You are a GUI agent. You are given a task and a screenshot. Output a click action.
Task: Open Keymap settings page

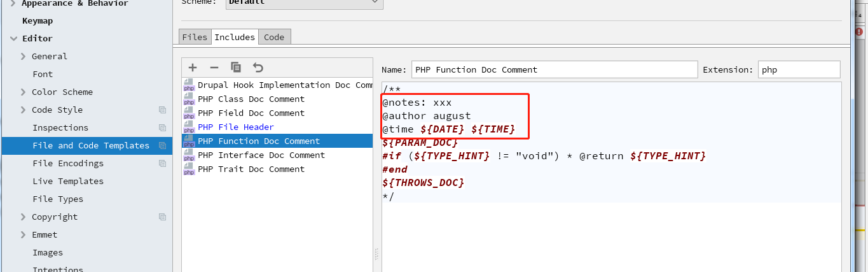coord(38,20)
